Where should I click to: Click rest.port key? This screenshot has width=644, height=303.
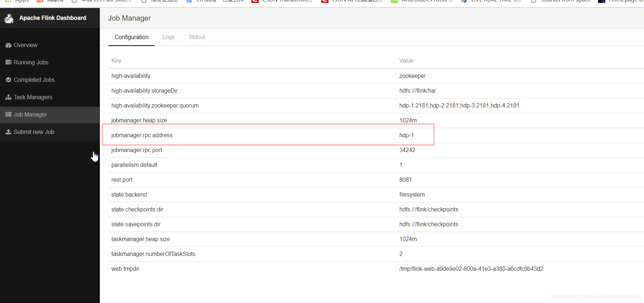pos(122,180)
